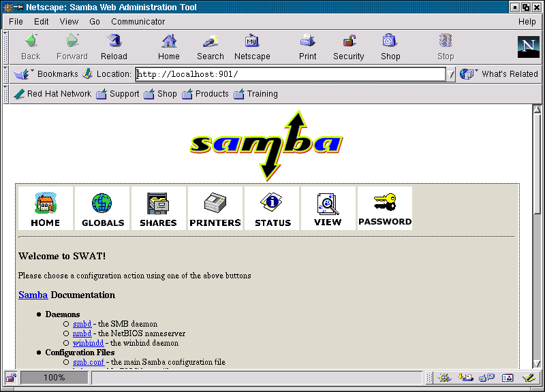Viewport: 545px width, 392px height.
Task: Click the SWAT View config icon
Action: click(328, 209)
